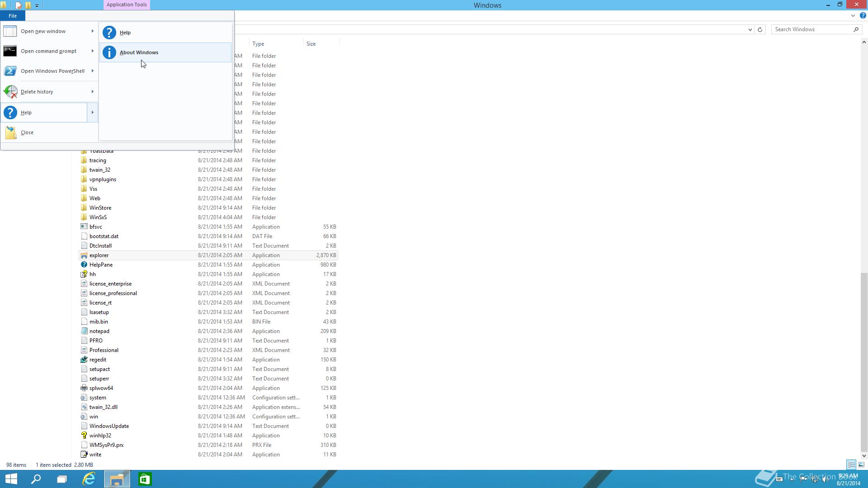
Task: Select the system configuration file icon
Action: pos(84,398)
